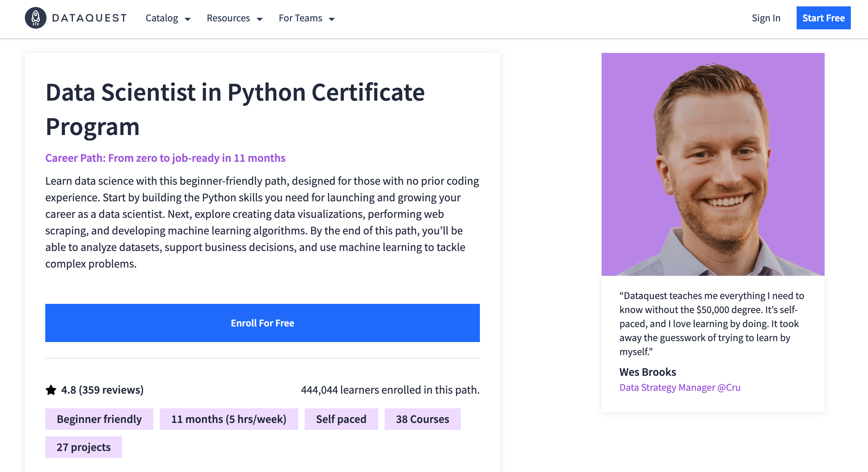868x472 pixels.
Task: Expand the For Teams dropdown arrow
Action: [332, 19]
